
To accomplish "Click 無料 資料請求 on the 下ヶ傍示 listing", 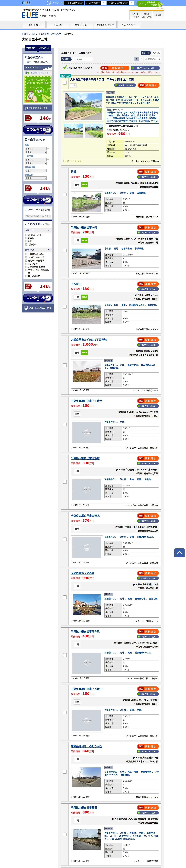I will pos(148,401).
